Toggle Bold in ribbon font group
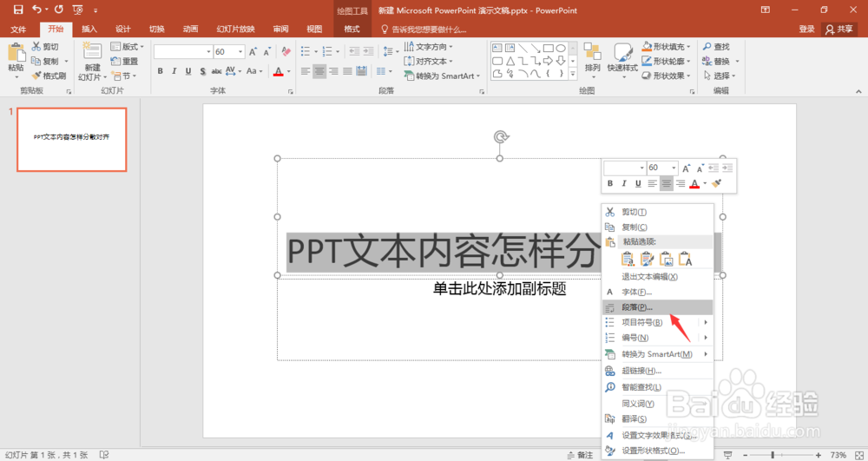Viewport: 868px width, 461px height. pyautogui.click(x=160, y=71)
